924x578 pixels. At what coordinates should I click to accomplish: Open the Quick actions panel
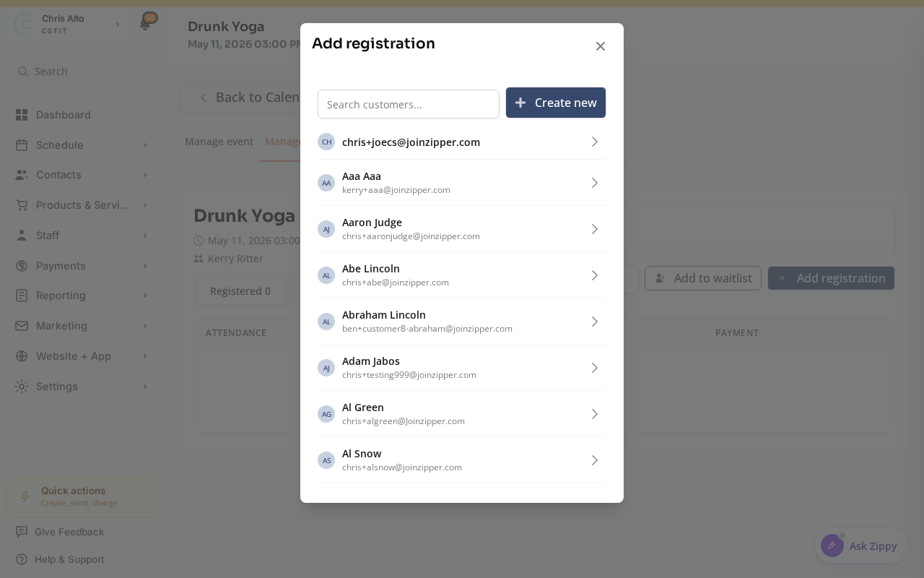point(82,496)
